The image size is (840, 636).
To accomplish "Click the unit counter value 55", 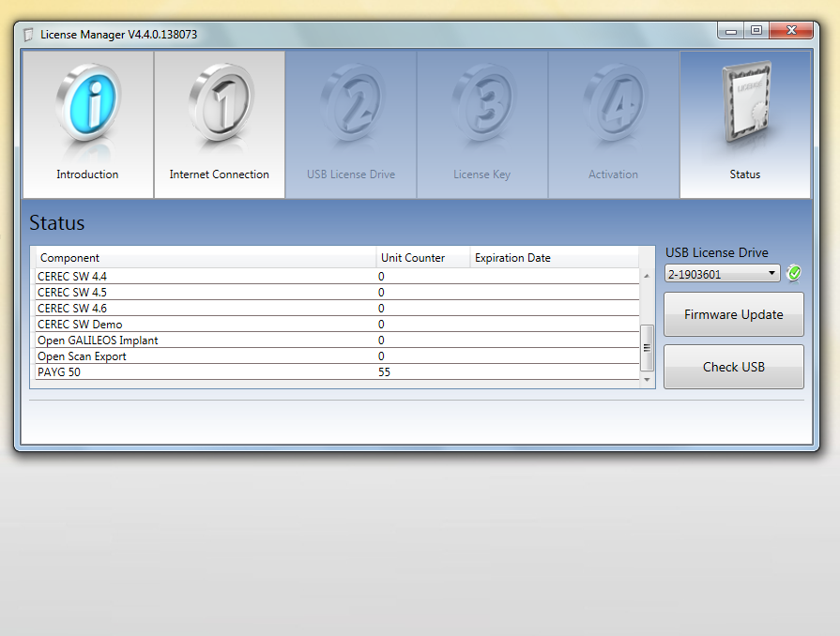I will (384, 372).
